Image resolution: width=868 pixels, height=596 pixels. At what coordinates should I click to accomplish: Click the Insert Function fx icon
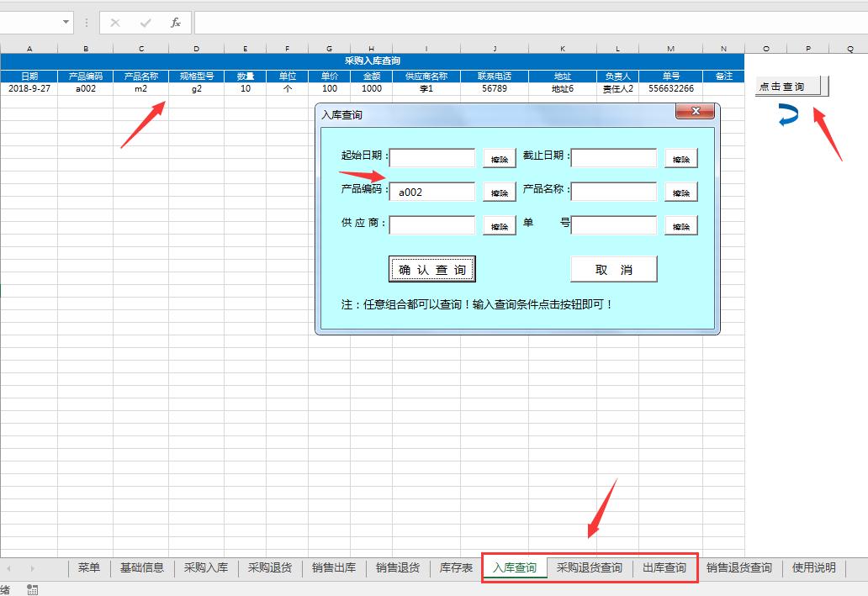175,23
